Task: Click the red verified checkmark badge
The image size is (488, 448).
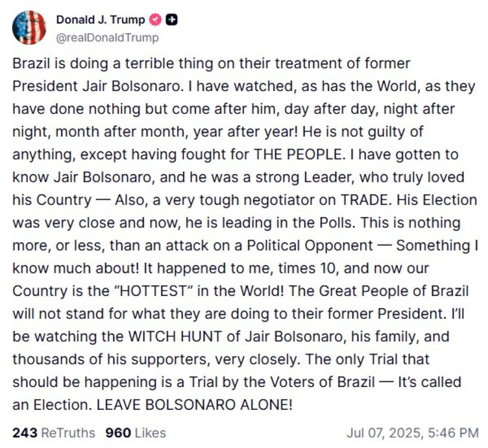Action: pyautogui.click(x=156, y=20)
